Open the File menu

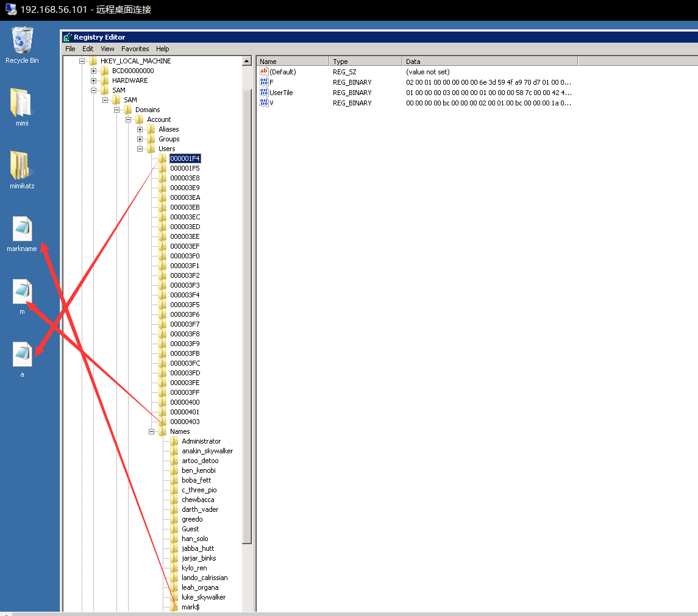(70, 49)
